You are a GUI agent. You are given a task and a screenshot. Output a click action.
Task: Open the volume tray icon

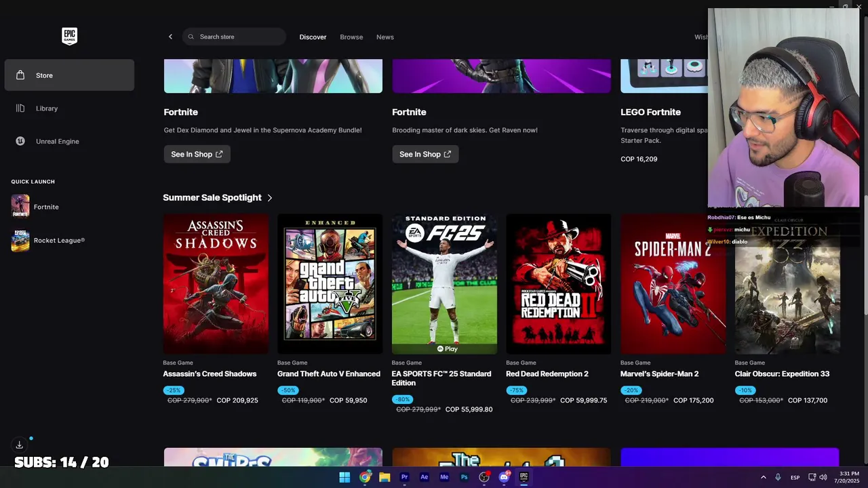click(x=823, y=477)
